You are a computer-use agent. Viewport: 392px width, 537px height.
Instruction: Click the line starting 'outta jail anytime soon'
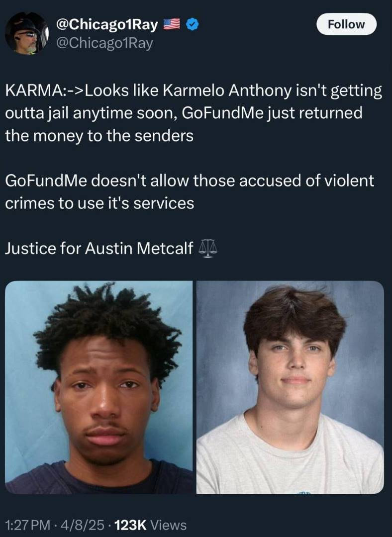(x=184, y=113)
